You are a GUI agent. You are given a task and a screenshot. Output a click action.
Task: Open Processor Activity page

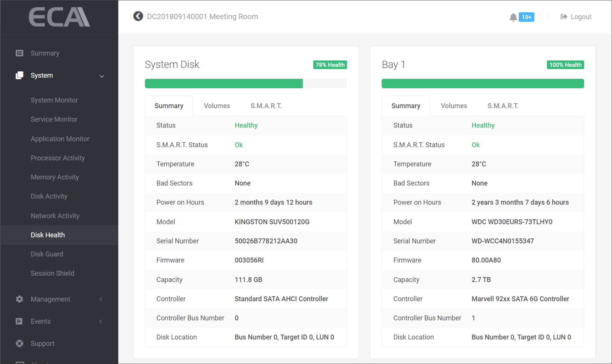click(x=58, y=158)
